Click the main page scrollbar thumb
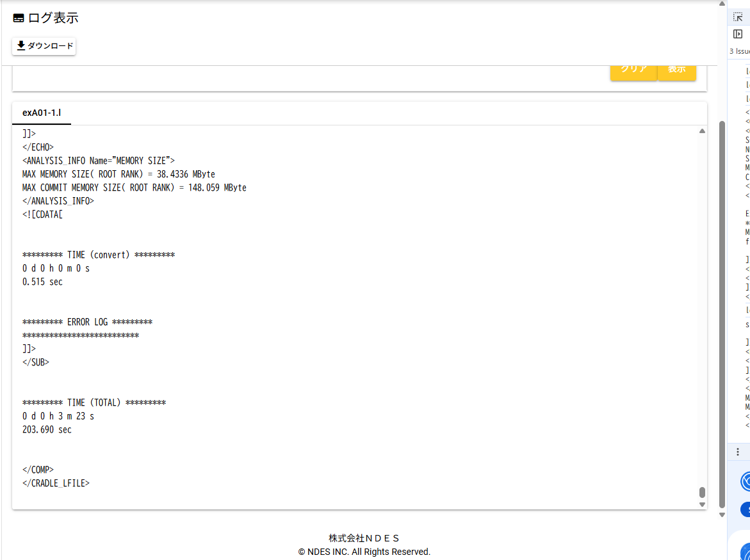The height and width of the screenshot is (560, 750). click(x=722, y=314)
